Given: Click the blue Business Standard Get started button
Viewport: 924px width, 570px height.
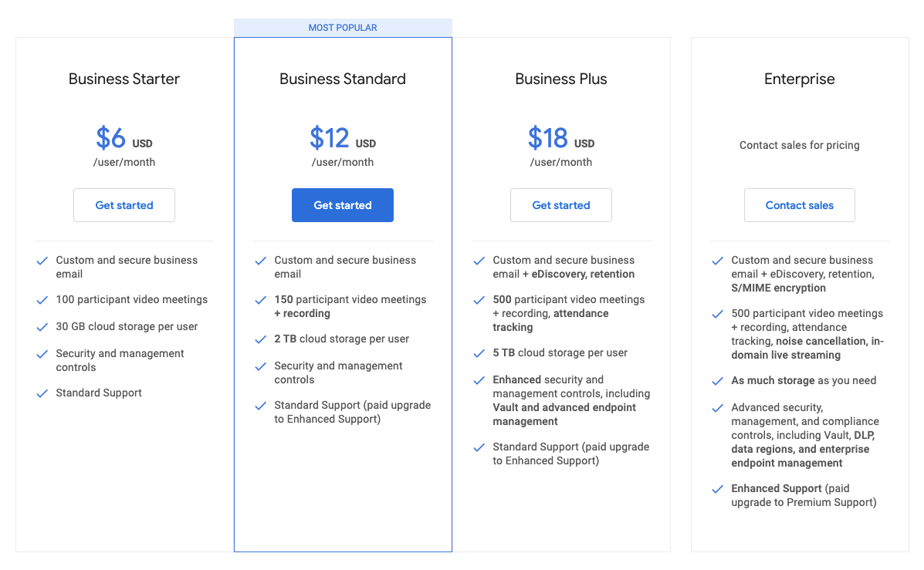Looking at the screenshot, I should click(x=343, y=205).
